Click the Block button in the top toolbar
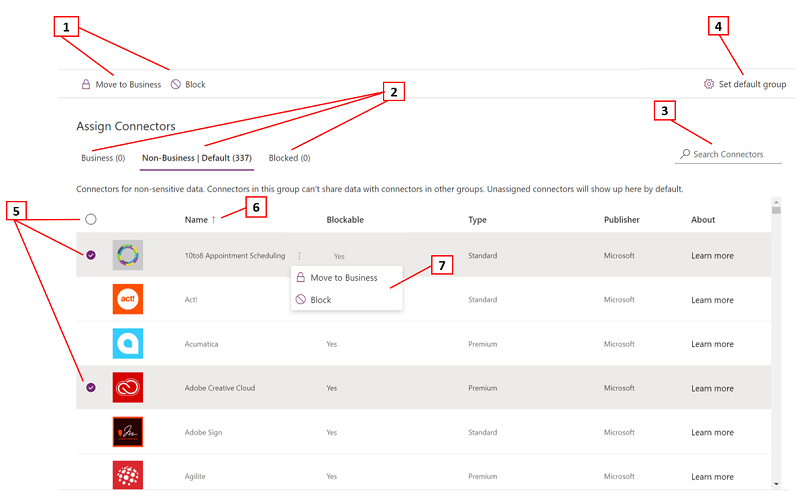 coord(188,84)
